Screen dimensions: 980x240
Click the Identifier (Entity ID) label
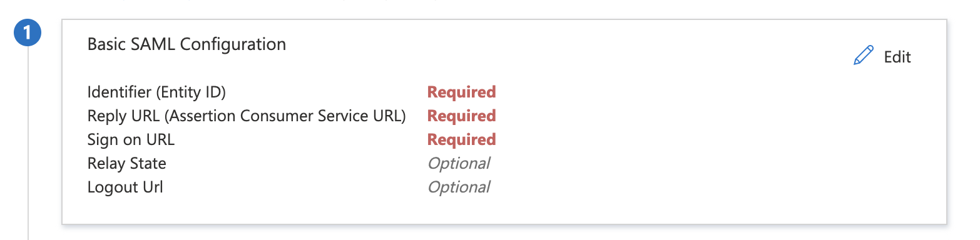coord(156,92)
